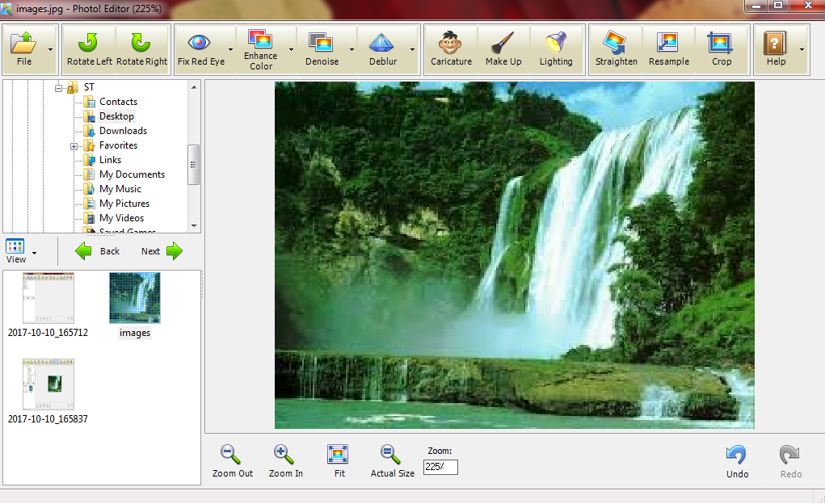Open the View dropdown arrow

point(34,253)
